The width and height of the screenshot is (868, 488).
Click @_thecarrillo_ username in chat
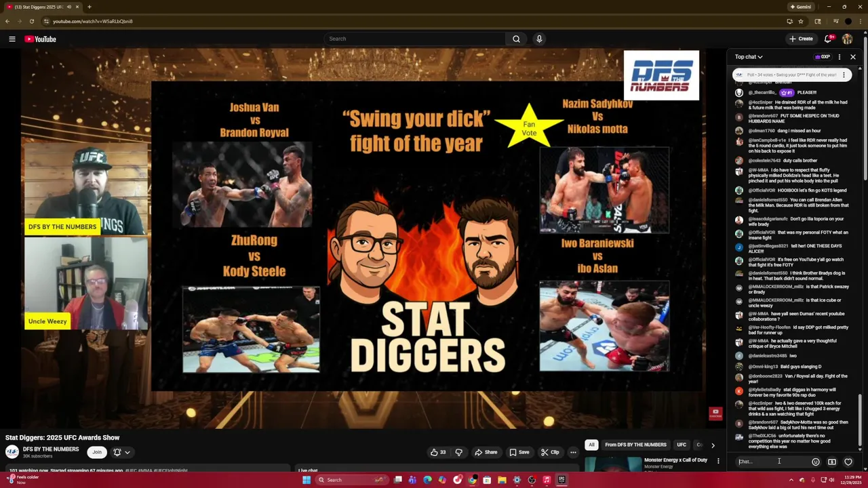pyautogui.click(x=762, y=92)
